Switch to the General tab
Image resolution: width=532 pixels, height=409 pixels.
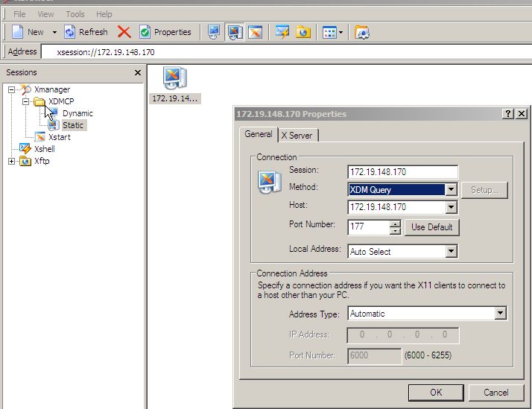tap(259, 134)
